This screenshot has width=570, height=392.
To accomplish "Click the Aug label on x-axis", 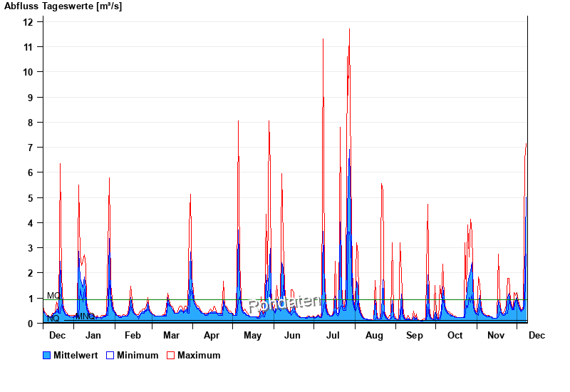I will [374, 335].
